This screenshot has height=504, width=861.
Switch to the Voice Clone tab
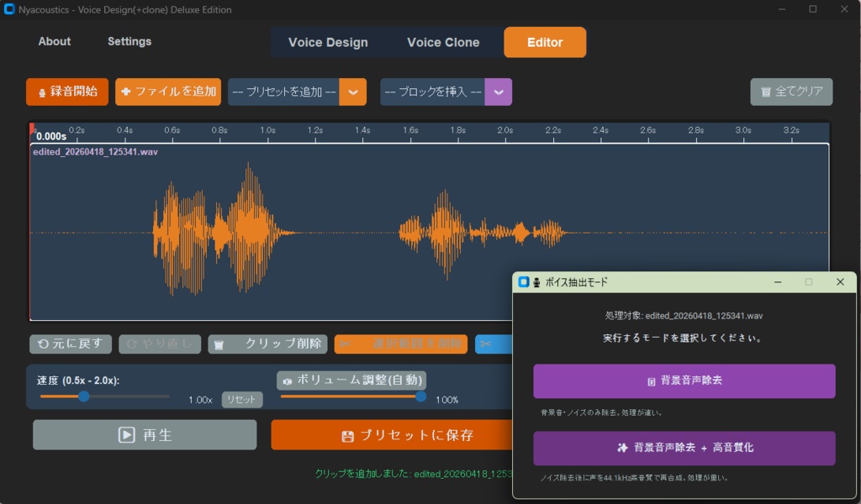click(x=443, y=42)
